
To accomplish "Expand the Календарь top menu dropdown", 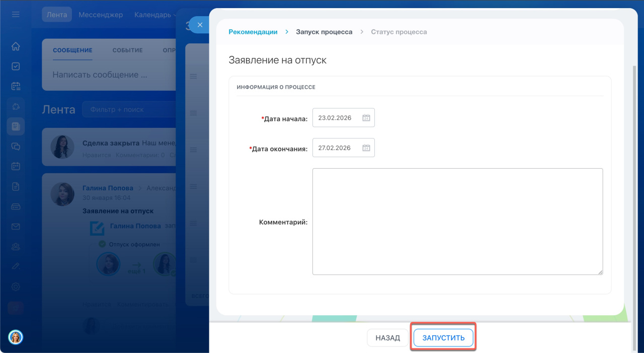I will pyautogui.click(x=153, y=15).
